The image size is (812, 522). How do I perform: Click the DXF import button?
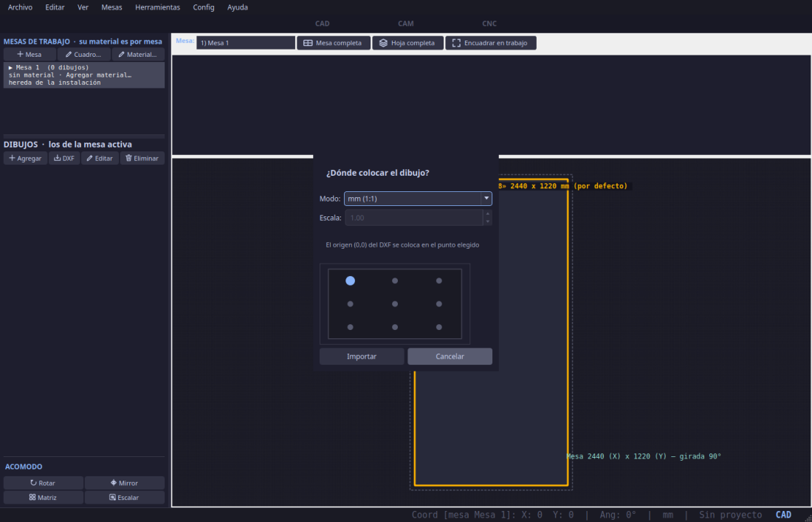click(64, 159)
